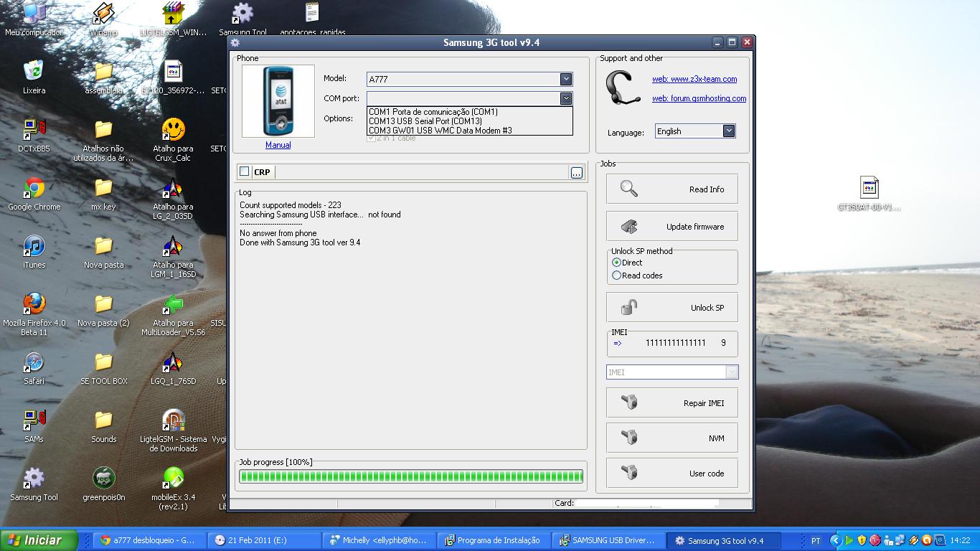
Task: Click the headset support icon
Action: [622, 89]
